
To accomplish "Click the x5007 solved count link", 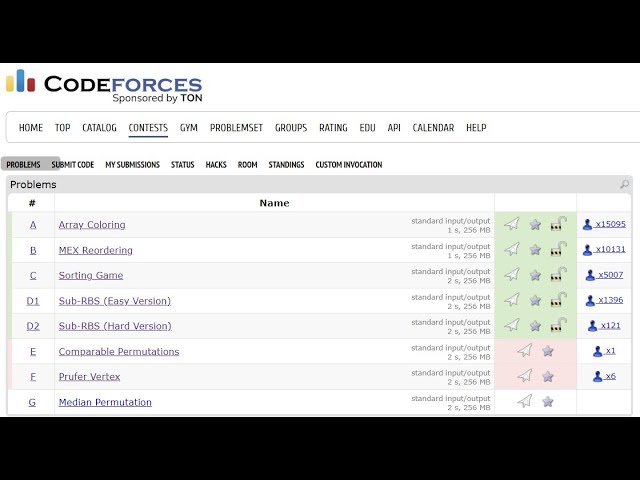I will pos(604,275).
